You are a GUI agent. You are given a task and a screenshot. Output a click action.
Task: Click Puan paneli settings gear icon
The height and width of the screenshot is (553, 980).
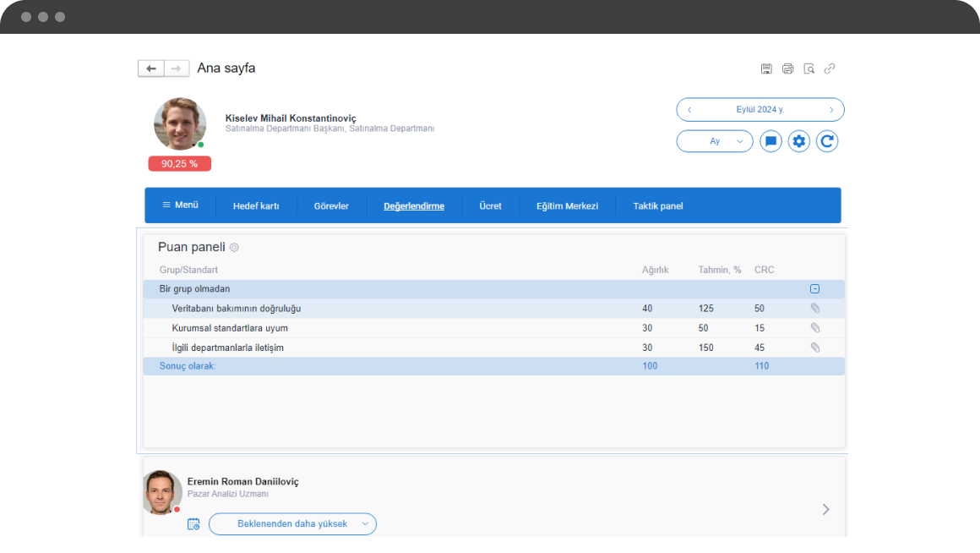(234, 247)
